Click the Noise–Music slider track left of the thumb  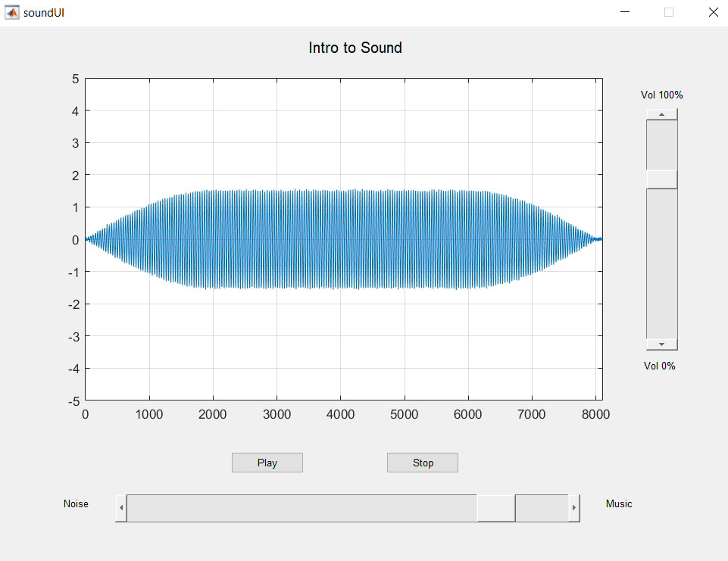(302, 508)
